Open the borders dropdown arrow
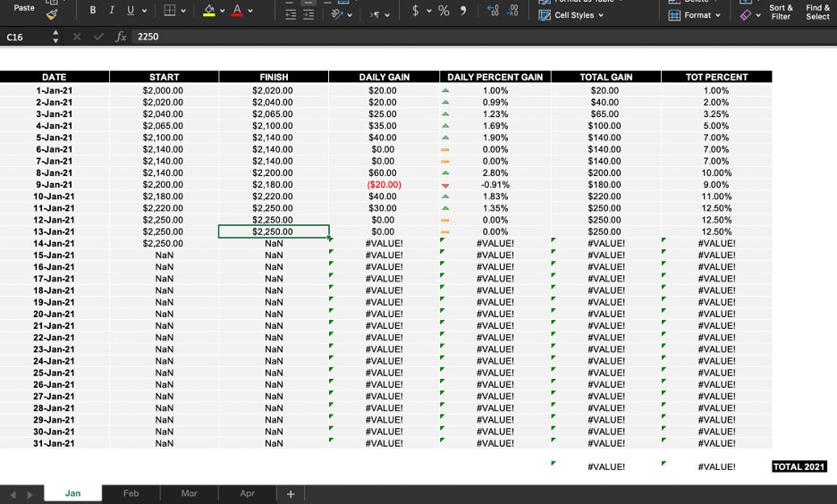The image size is (837, 504). (183, 11)
